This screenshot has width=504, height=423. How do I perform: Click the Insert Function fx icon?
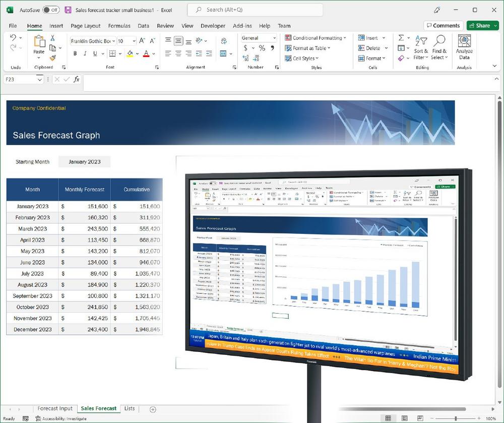point(77,79)
